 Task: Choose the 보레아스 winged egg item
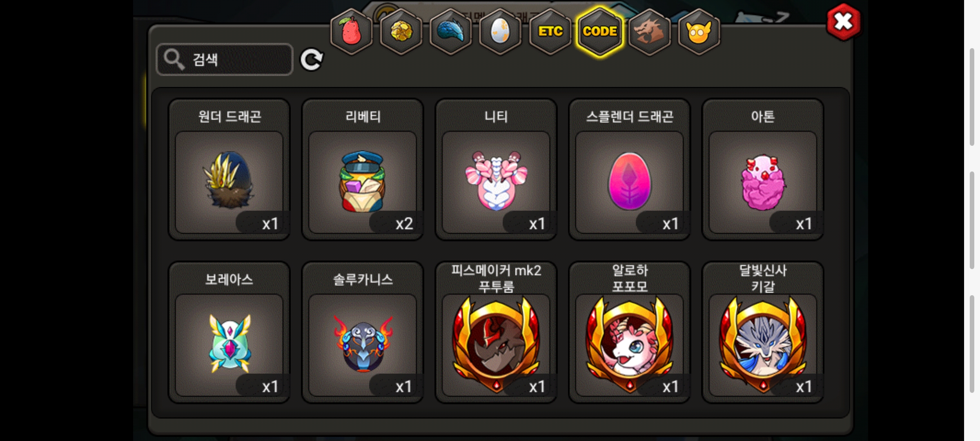[x=229, y=332]
